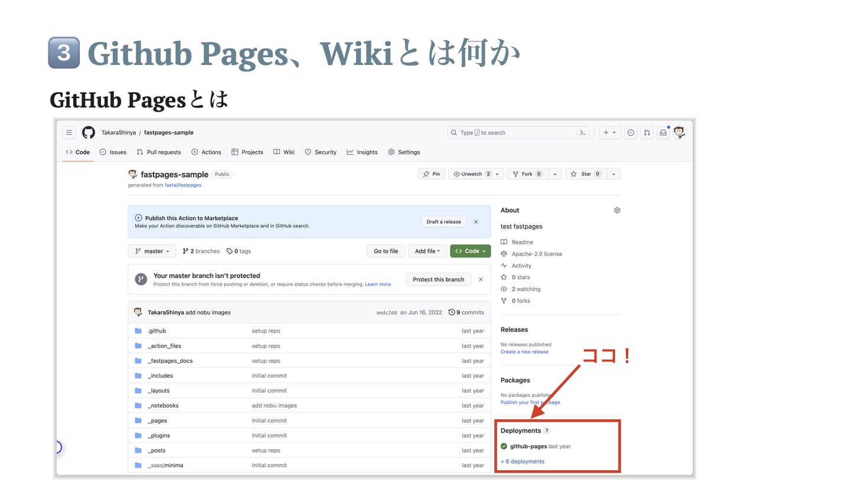
Task: Open the Pull requests tab
Action: [159, 152]
